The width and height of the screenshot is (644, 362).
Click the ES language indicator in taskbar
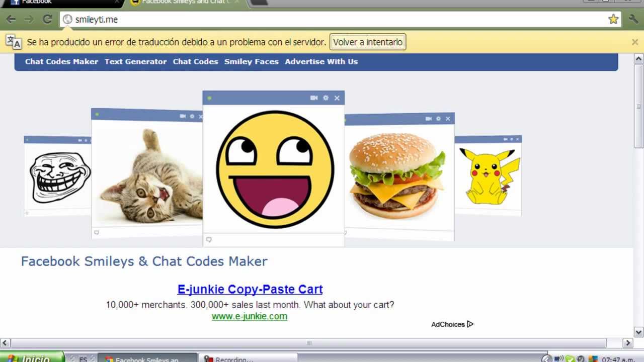point(83,359)
